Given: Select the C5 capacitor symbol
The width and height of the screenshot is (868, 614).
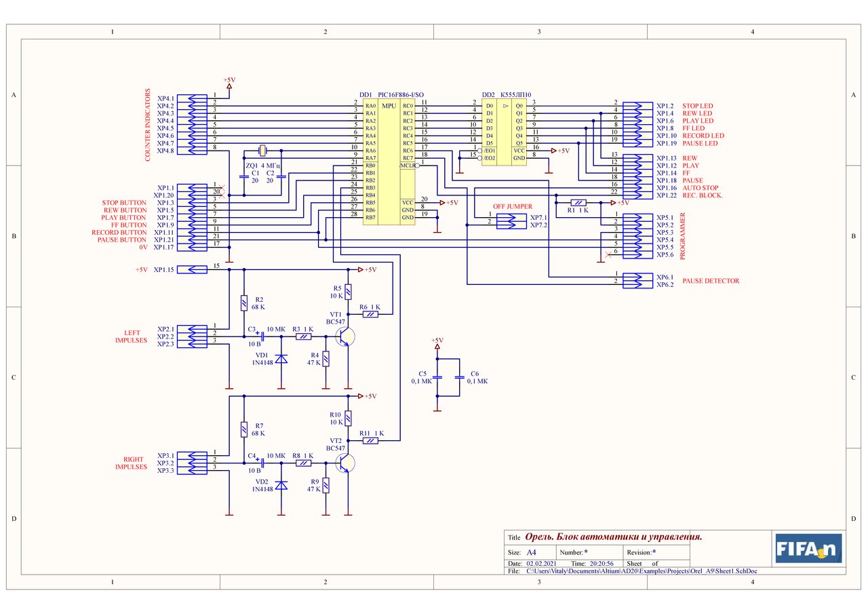Looking at the screenshot, I should point(437,377).
